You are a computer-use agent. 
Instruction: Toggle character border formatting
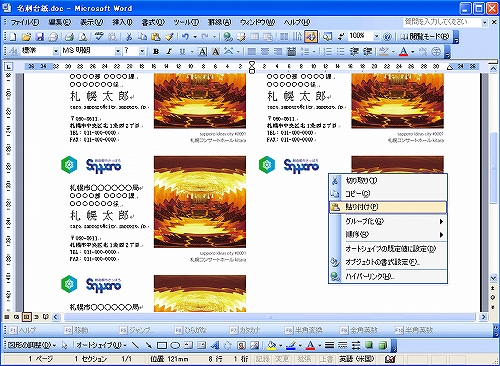click(202, 51)
